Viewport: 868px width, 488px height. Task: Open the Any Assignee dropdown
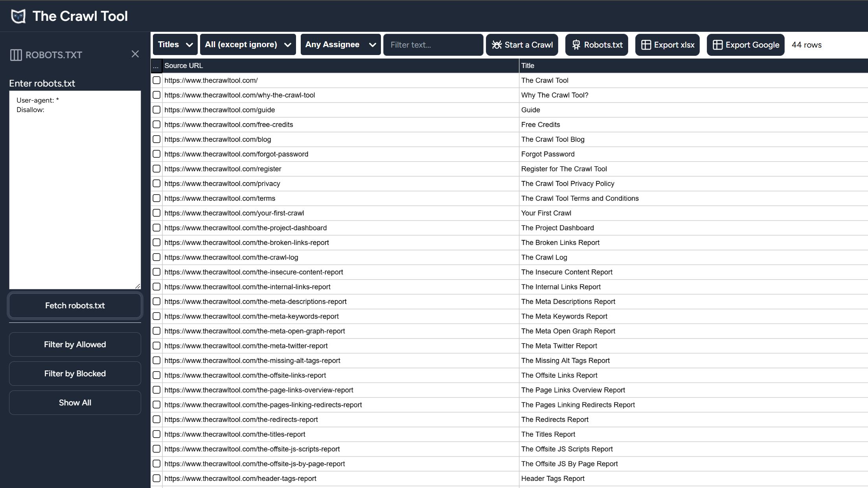(340, 44)
